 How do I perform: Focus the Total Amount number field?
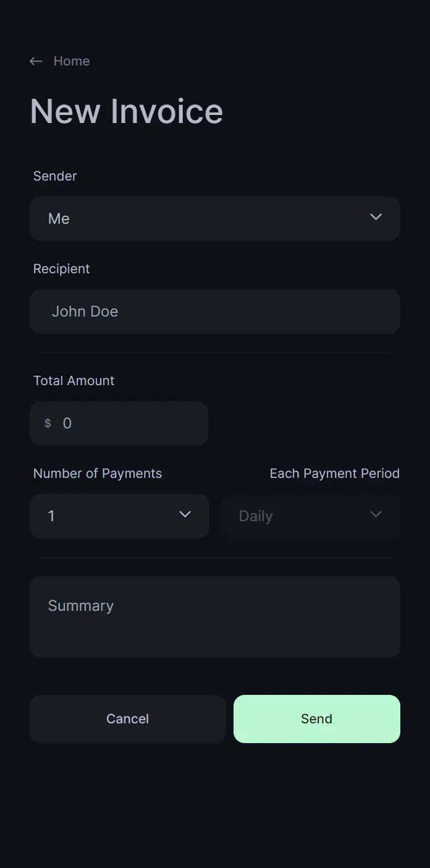pyautogui.click(x=130, y=423)
